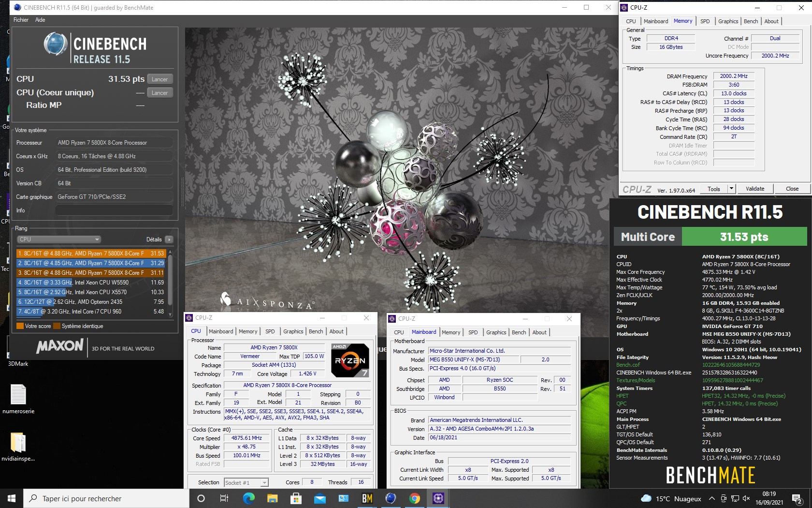Click the Windows Start button
The image size is (812, 508).
point(12,498)
